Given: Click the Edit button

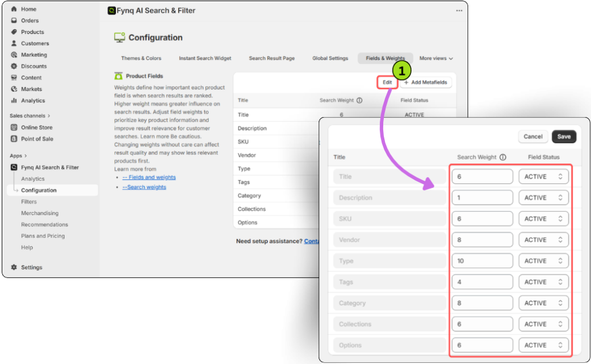Looking at the screenshot, I should click(387, 82).
